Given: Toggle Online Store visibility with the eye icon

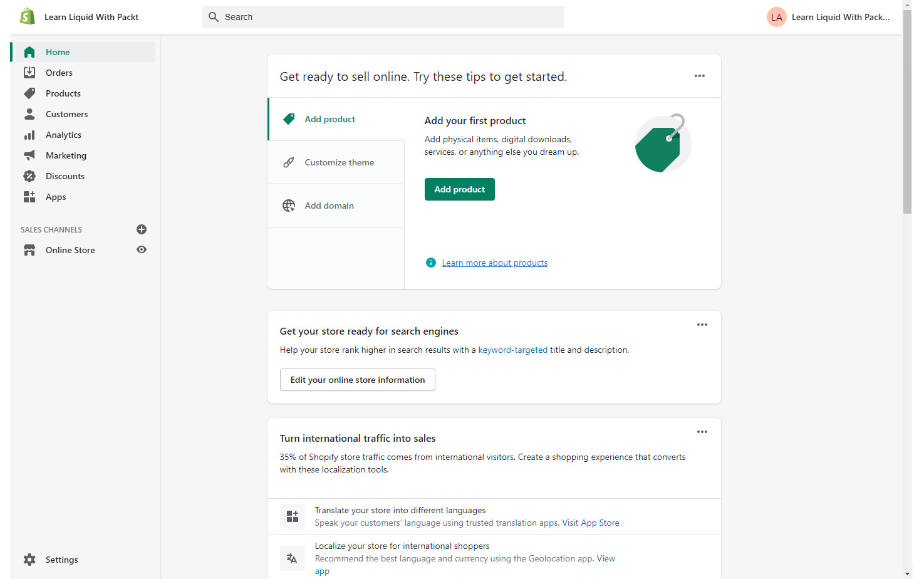Looking at the screenshot, I should (x=142, y=249).
